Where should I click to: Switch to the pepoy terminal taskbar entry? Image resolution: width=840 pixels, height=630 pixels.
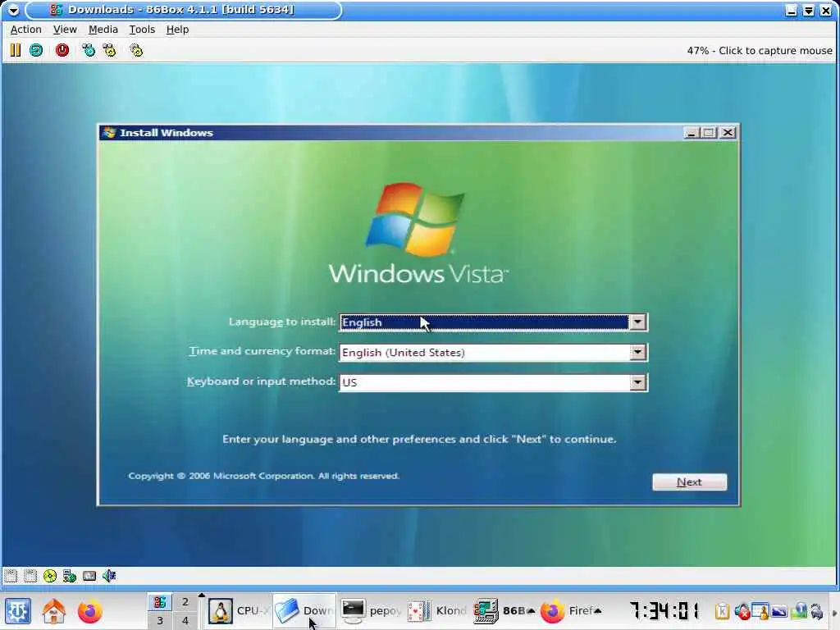pyautogui.click(x=371, y=610)
